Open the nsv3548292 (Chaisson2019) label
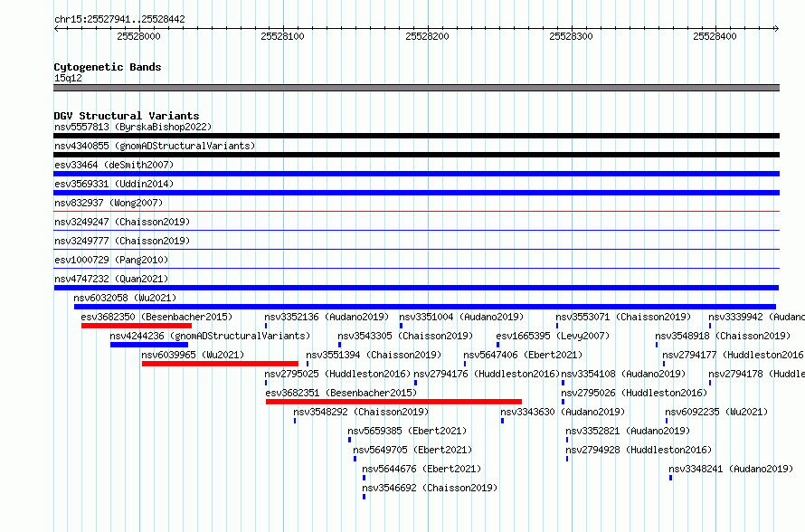805x532 pixels. 361,412
